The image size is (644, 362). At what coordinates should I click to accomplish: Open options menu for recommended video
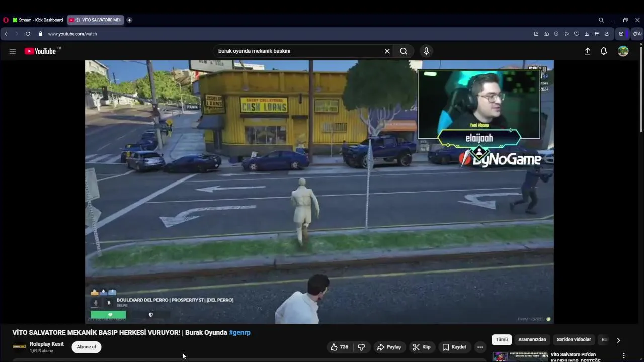[624, 355]
